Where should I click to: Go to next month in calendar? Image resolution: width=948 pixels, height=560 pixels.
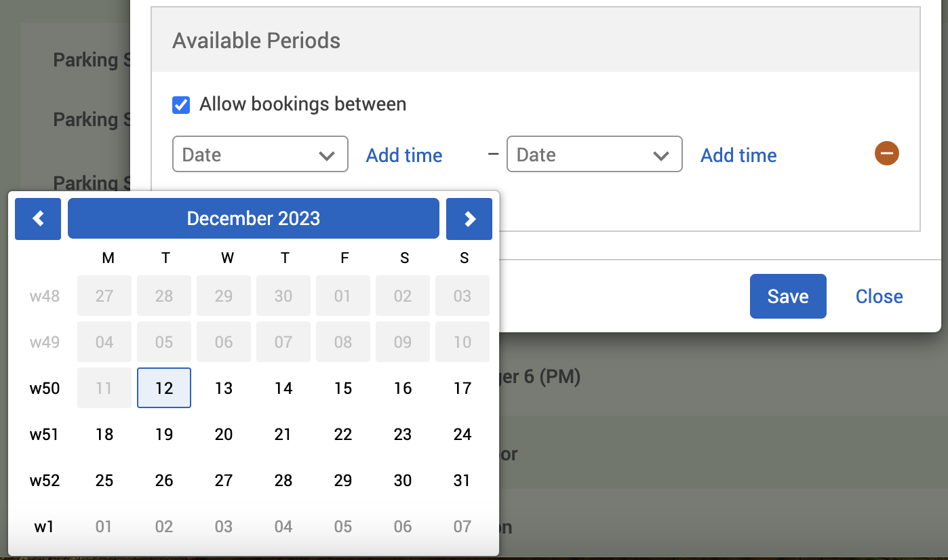(x=469, y=219)
